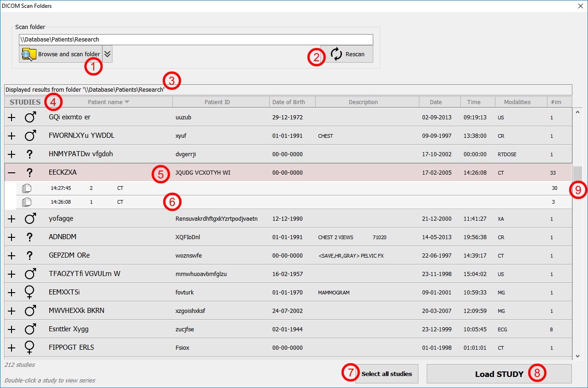Click the male icon of TFAOZYTfi VGVULm W
This screenshot has width=588, height=388.
pyautogui.click(x=30, y=274)
